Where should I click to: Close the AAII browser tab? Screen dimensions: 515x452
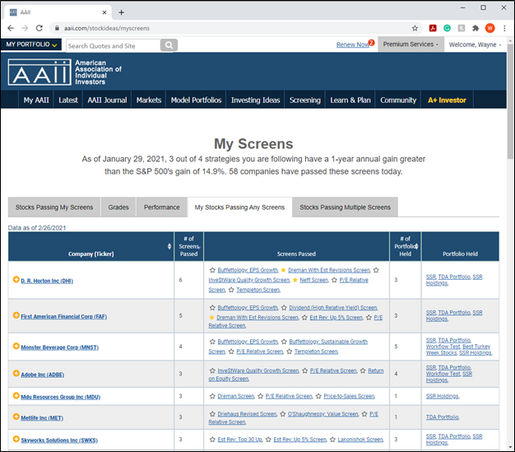pyautogui.click(x=104, y=12)
